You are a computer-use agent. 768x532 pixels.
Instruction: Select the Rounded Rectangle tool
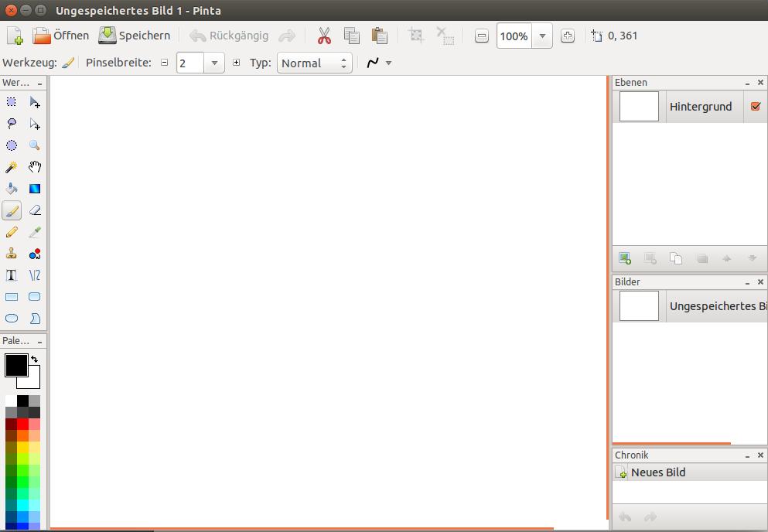pyautogui.click(x=34, y=297)
